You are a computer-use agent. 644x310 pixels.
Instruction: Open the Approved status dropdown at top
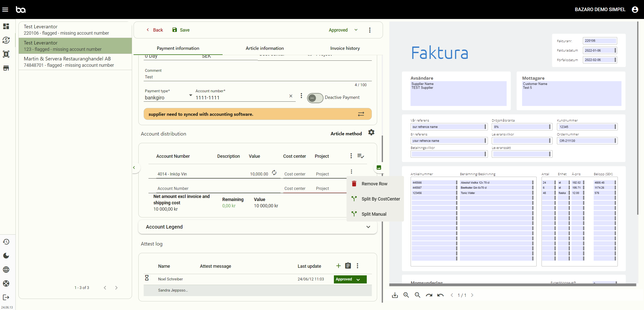[x=343, y=30]
